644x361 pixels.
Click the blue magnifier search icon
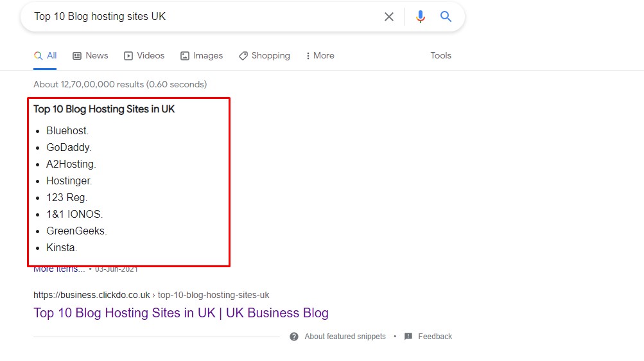tap(446, 17)
